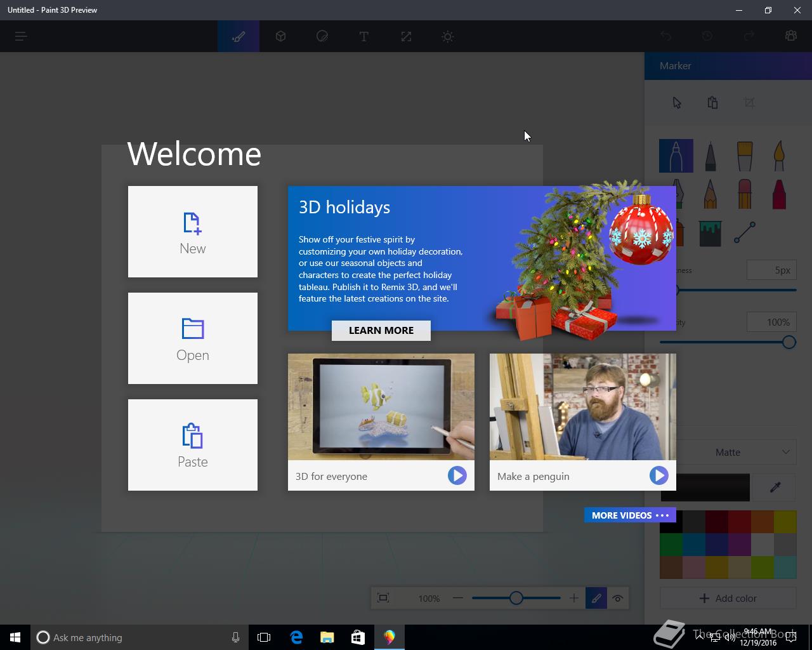The height and width of the screenshot is (650, 812).
Task: Select the red Crayon brush
Action: tap(779, 194)
